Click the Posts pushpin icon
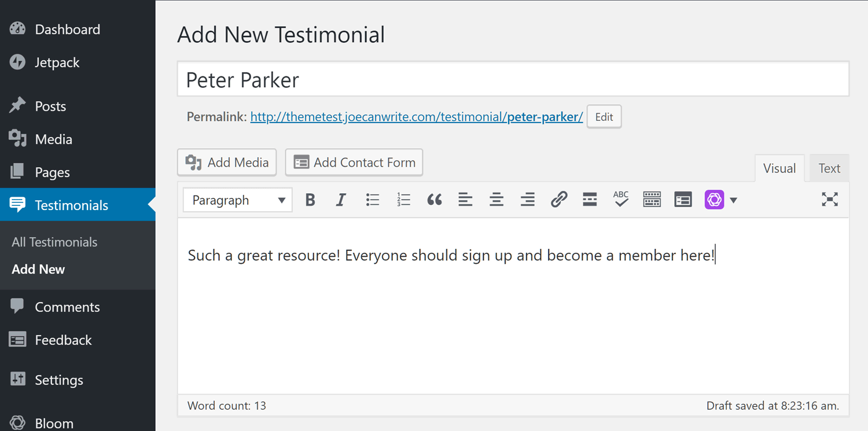 (17, 105)
